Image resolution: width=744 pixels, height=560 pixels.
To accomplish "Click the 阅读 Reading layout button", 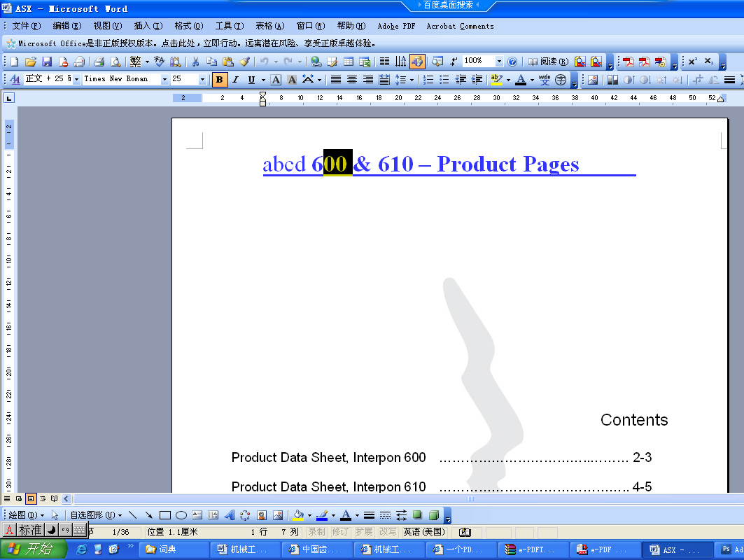I will pos(548,62).
